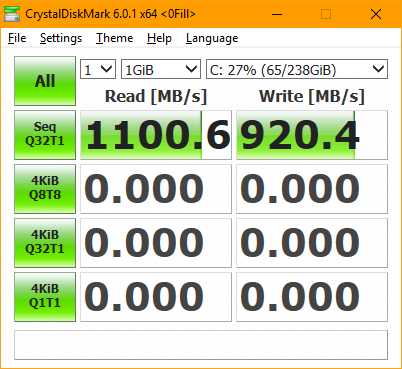Click the CrystalDiskMark app icon in title bar
The width and height of the screenshot is (402, 369).
coord(12,14)
